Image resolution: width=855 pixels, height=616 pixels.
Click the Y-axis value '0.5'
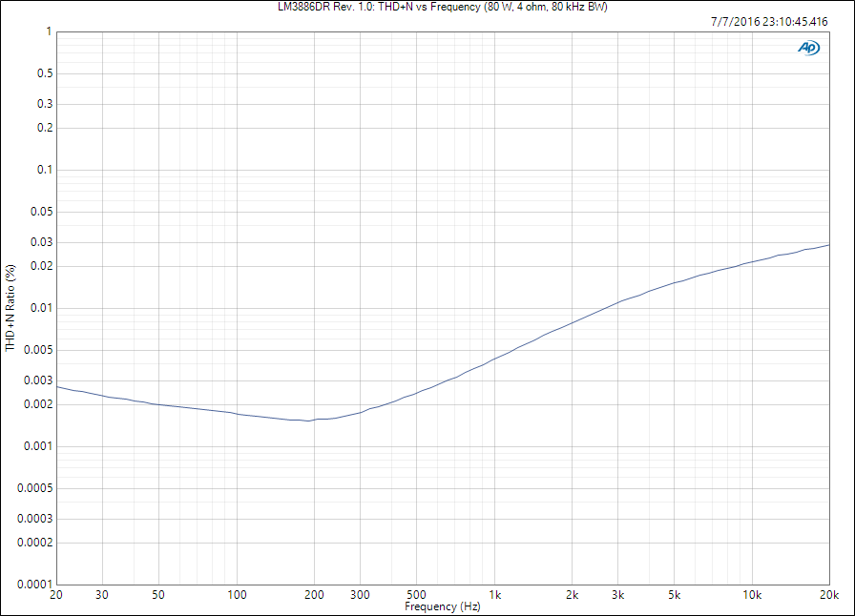tap(45, 73)
